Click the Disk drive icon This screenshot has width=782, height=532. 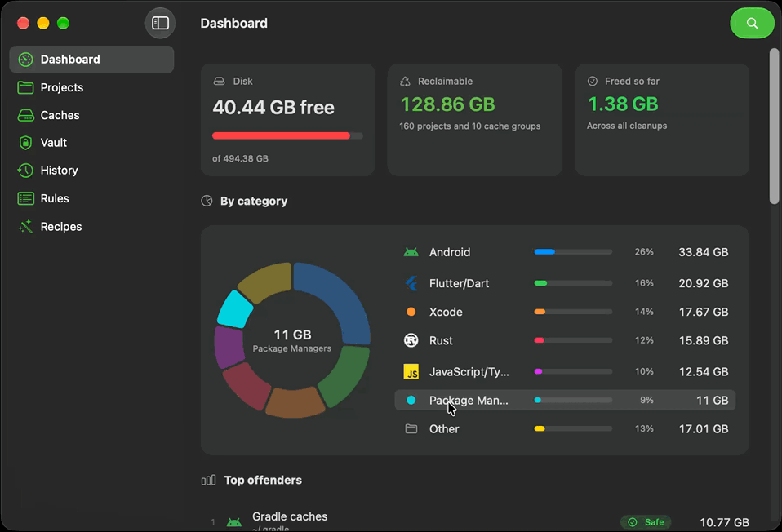coord(219,81)
